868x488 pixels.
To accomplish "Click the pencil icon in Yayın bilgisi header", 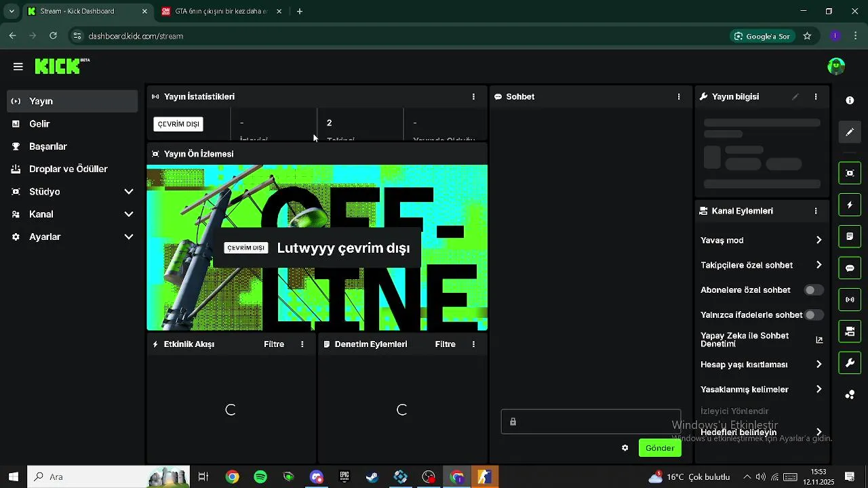I will pos(795,97).
